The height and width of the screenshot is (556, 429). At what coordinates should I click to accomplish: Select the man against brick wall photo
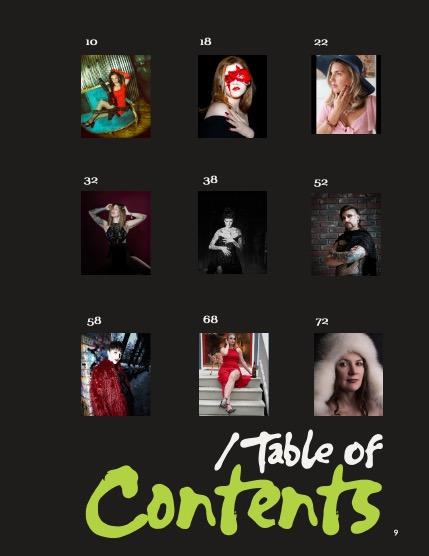pyautogui.click(x=346, y=234)
